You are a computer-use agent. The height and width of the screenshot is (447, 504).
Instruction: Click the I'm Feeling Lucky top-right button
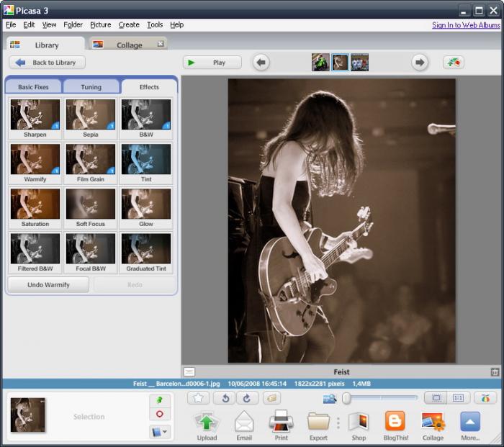click(x=453, y=63)
